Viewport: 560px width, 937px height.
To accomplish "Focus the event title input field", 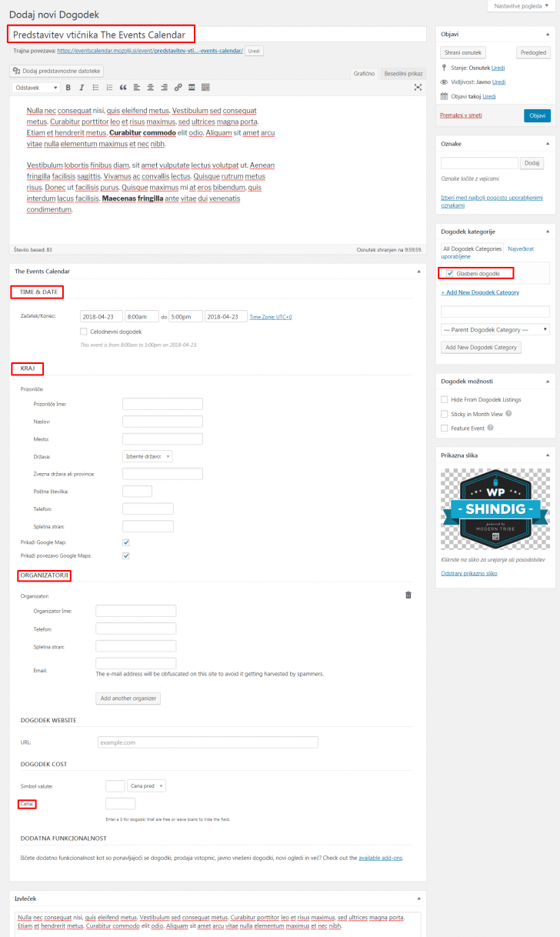I will pyautogui.click(x=216, y=35).
